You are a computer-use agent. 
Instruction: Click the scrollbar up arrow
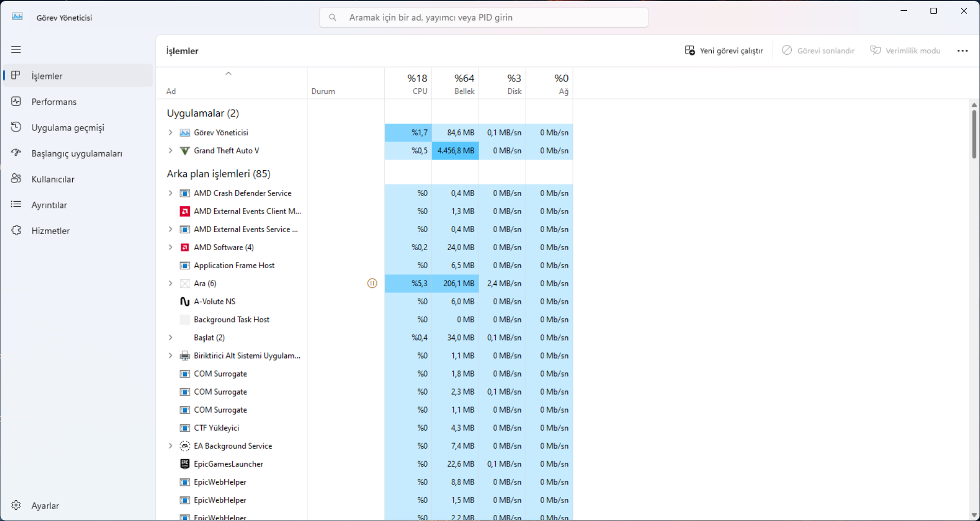pyautogui.click(x=974, y=105)
